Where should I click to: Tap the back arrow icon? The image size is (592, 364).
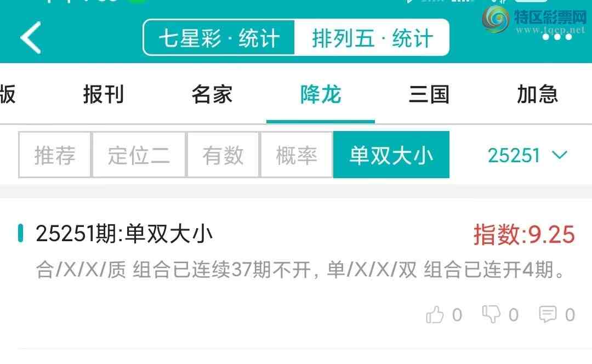(31, 37)
